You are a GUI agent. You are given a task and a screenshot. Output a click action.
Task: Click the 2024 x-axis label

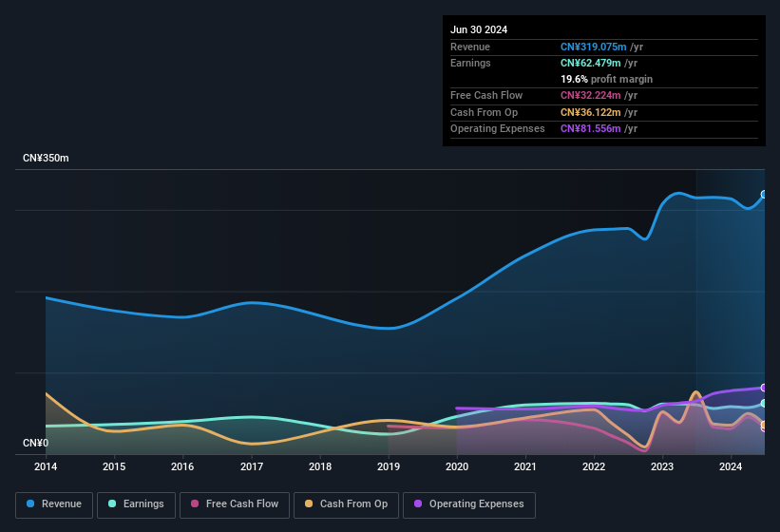pos(731,466)
